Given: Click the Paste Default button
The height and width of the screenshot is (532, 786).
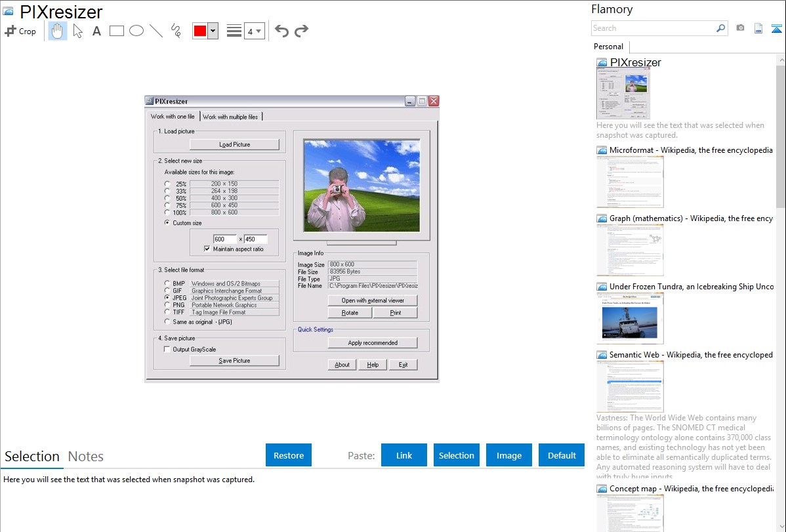Looking at the screenshot, I should 562,455.
